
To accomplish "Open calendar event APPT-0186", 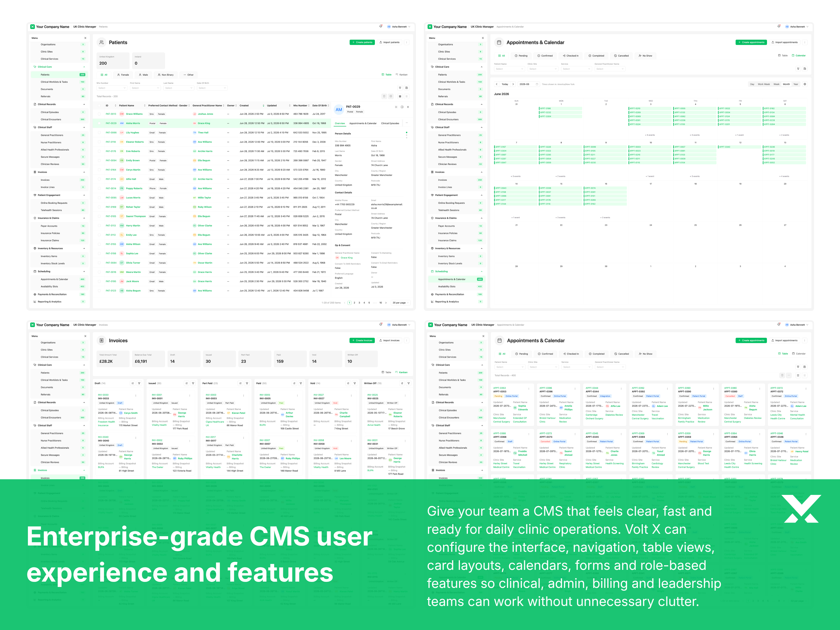I will click(x=561, y=109).
